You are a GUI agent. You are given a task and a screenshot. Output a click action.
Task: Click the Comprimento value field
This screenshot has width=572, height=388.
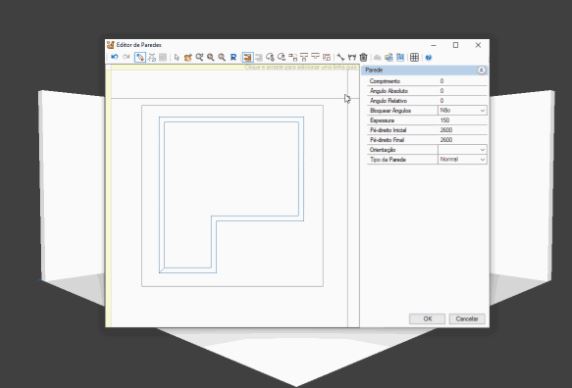pyautogui.click(x=462, y=81)
